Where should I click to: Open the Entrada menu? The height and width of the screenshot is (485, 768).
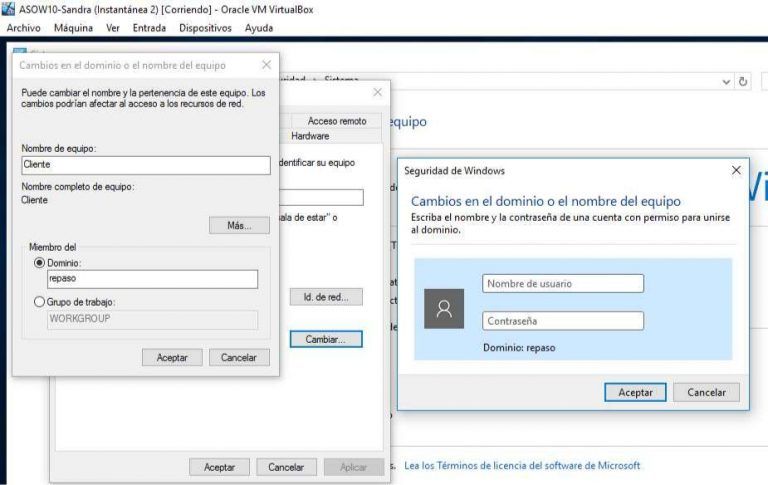coord(149,28)
